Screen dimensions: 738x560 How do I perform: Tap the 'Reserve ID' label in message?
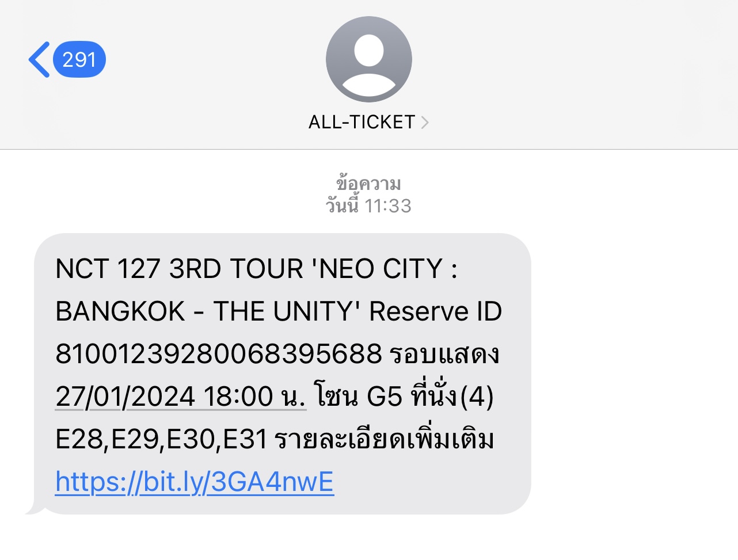click(435, 311)
